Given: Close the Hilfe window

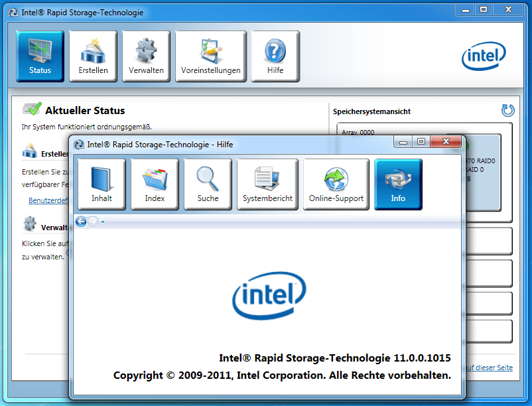Looking at the screenshot, I should tap(446, 141).
